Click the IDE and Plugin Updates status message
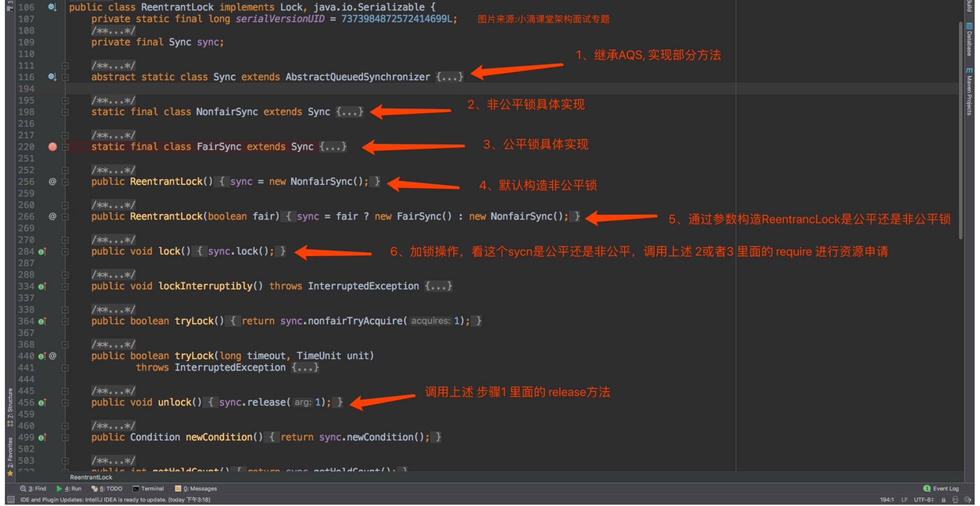This screenshot has width=980, height=506. (115, 499)
